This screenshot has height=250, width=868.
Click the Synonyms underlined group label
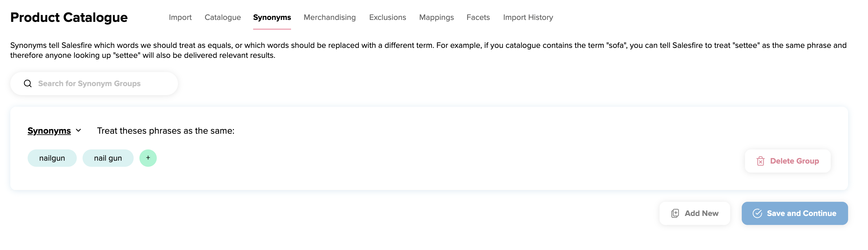click(x=49, y=131)
